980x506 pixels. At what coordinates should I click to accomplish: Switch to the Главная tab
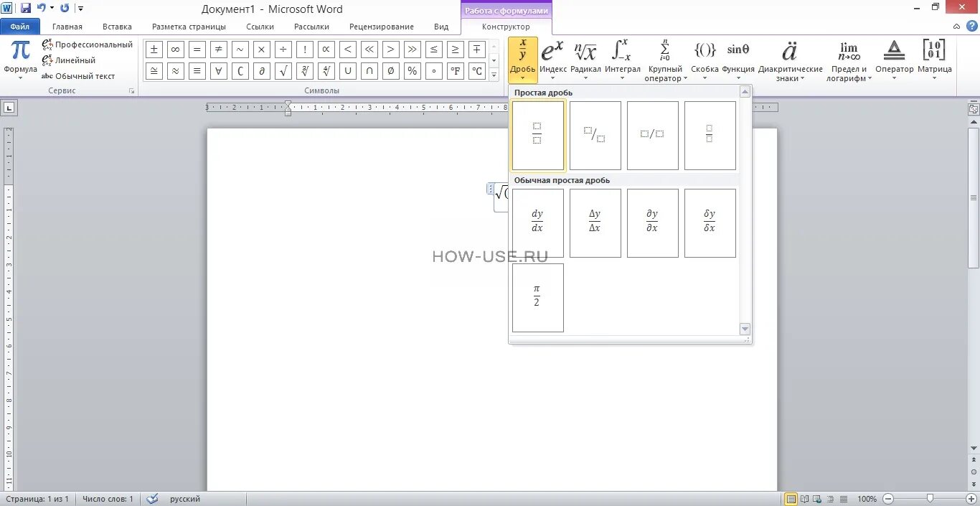pos(67,27)
